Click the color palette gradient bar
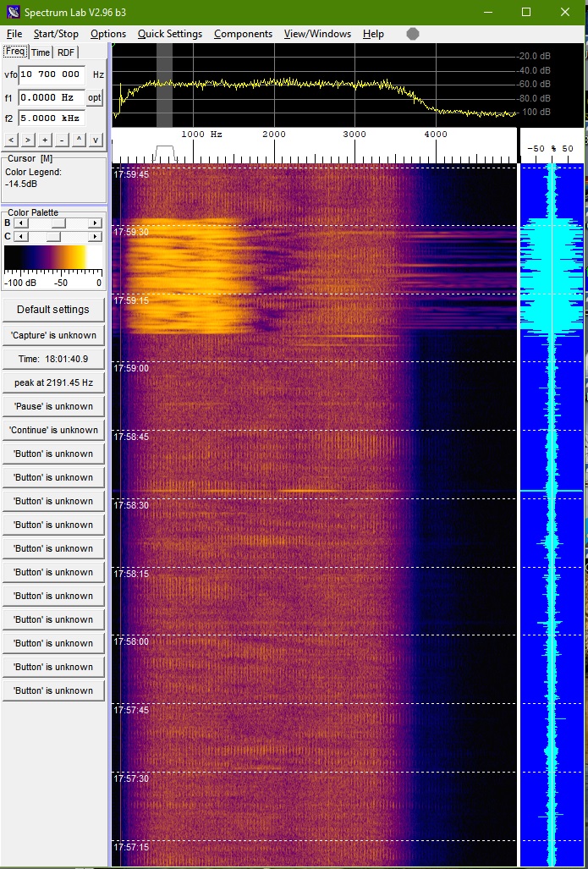Viewport: 588px width, 869px height. pyautogui.click(x=53, y=258)
